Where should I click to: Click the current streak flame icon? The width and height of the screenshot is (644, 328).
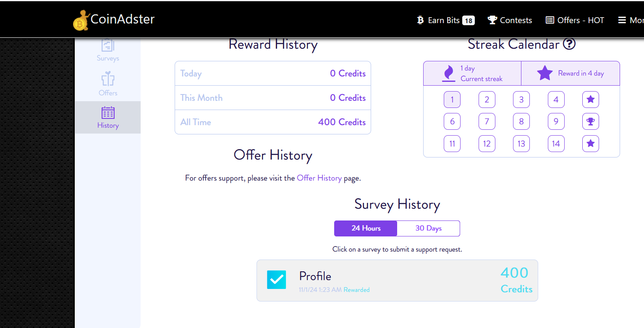click(449, 73)
